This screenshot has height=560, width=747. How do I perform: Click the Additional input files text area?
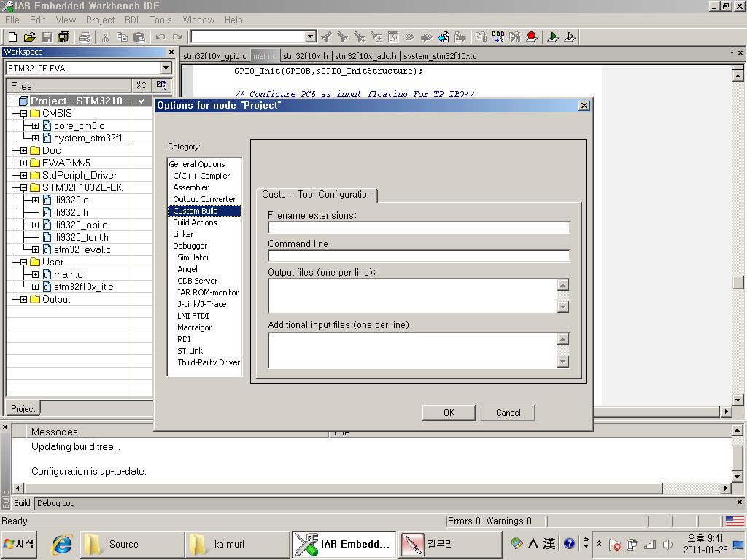coord(413,351)
